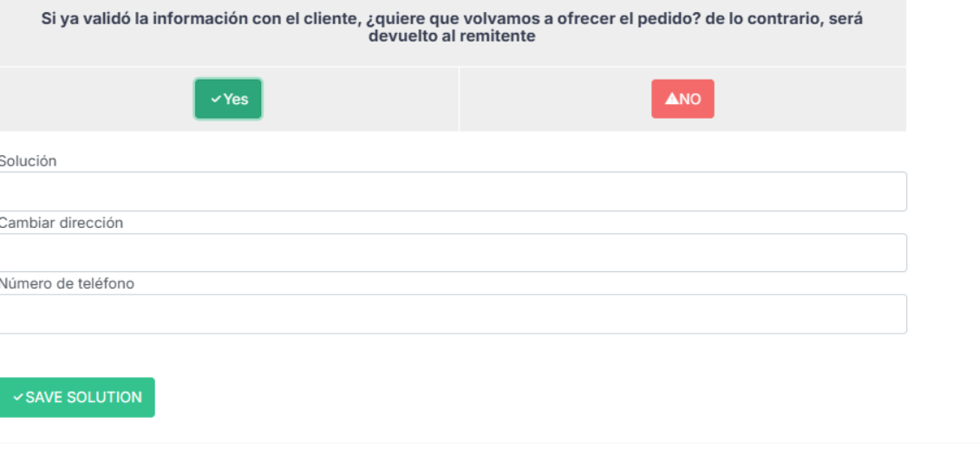Click the 'SAVE SOLUTION' text label
980x455 pixels.
tap(83, 398)
